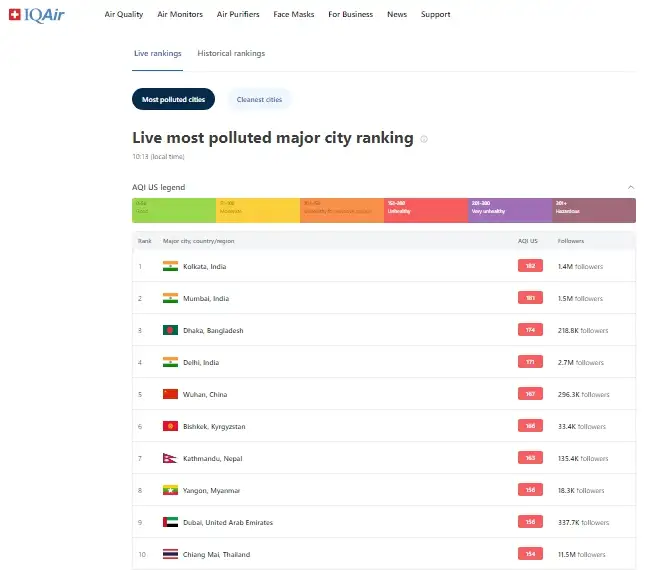Viewport: 650px width, 570px height.
Task: Select the Most polluted cities toggle
Action: pyautogui.click(x=173, y=99)
